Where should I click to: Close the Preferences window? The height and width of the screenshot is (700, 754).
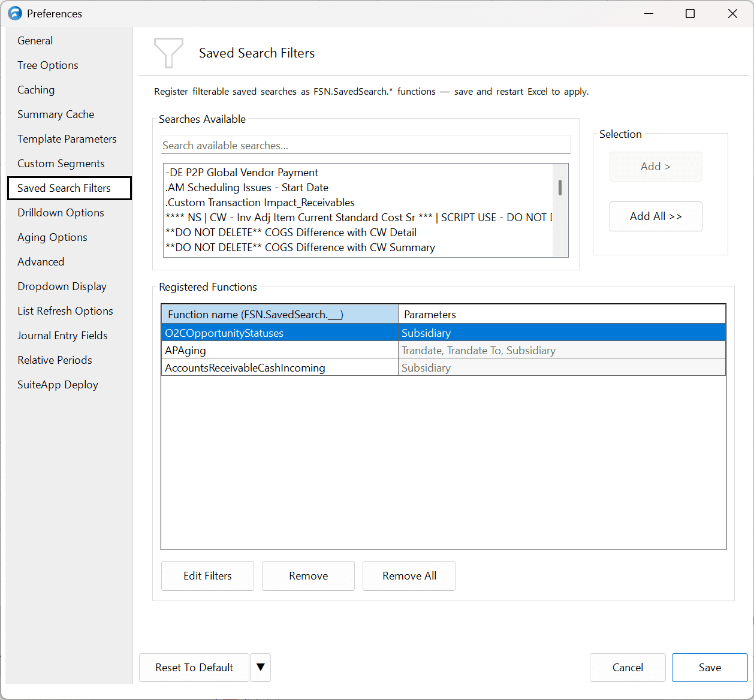[732, 13]
